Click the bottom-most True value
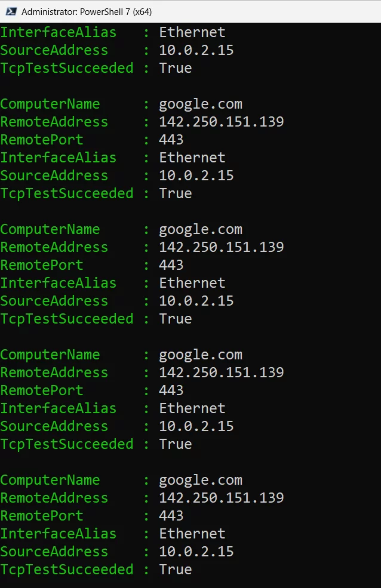 176,569
